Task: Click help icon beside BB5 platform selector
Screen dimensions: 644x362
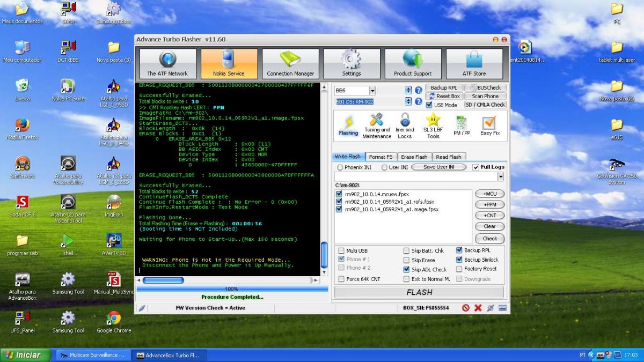Action: tap(419, 90)
